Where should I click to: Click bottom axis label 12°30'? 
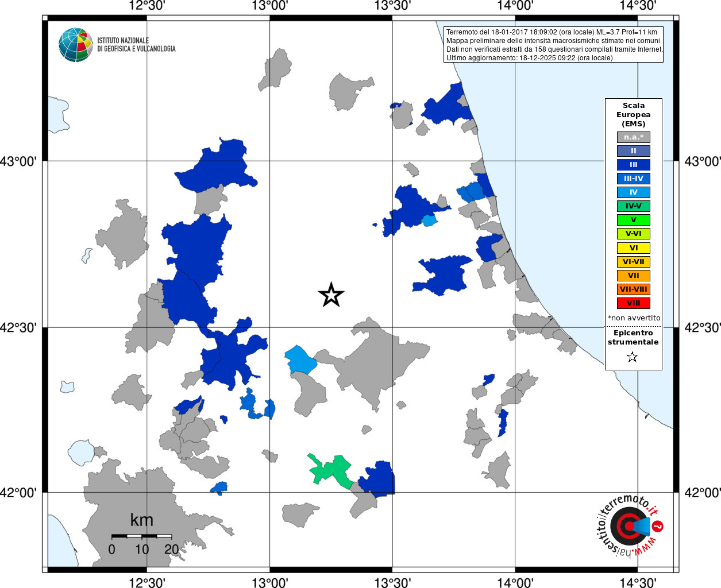pos(147,583)
